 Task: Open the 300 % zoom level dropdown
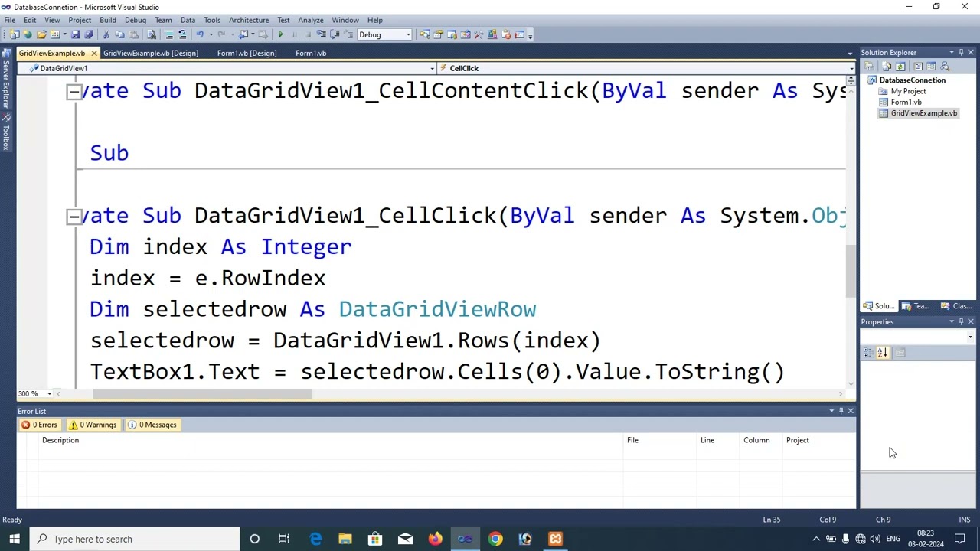point(49,393)
